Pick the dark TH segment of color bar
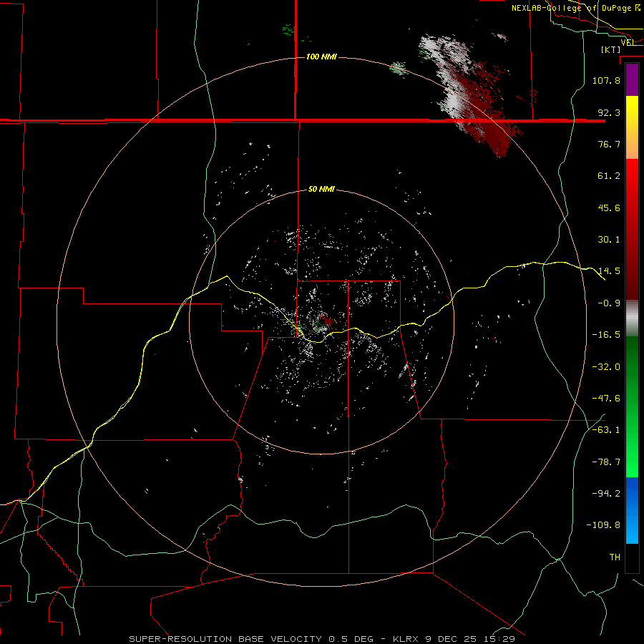The height and width of the screenshot is (644, 644). (x=632, y=557)
